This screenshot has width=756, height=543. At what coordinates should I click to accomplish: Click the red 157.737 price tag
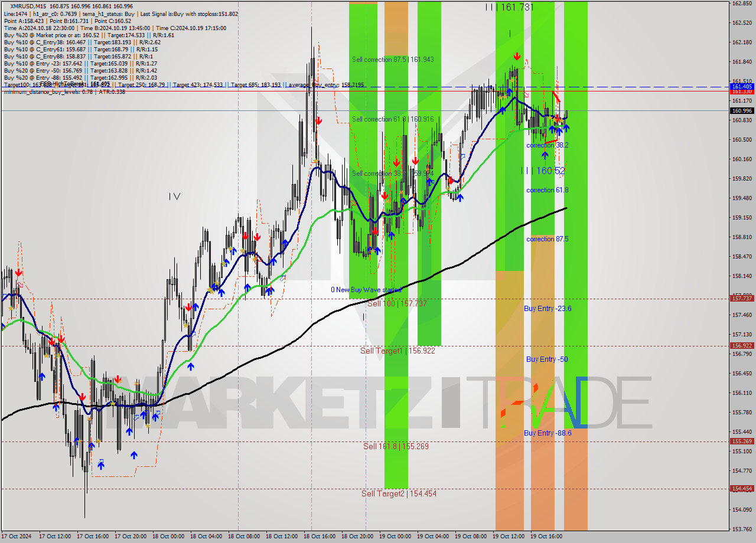pos(742,299)
